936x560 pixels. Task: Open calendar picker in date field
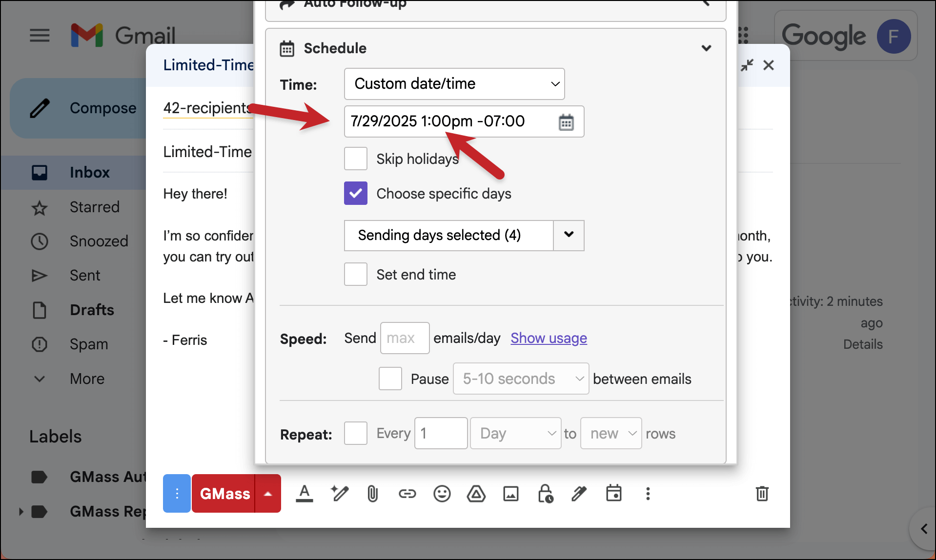click(x=566, y=122)
